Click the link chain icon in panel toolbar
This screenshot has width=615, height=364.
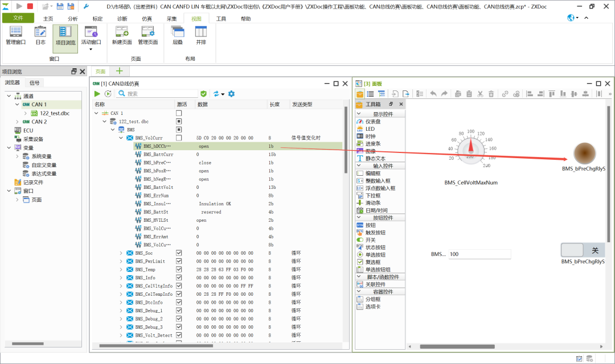pyautogui.click(x=505, y=94)
